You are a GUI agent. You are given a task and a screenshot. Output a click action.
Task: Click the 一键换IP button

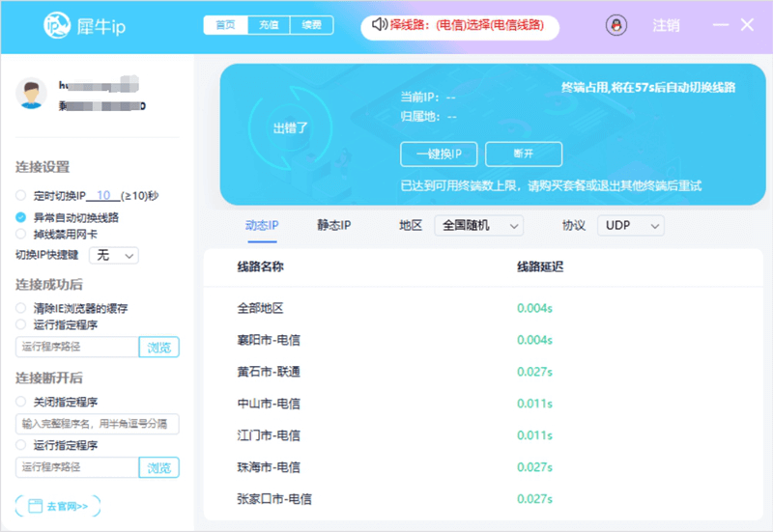point(439,154)
